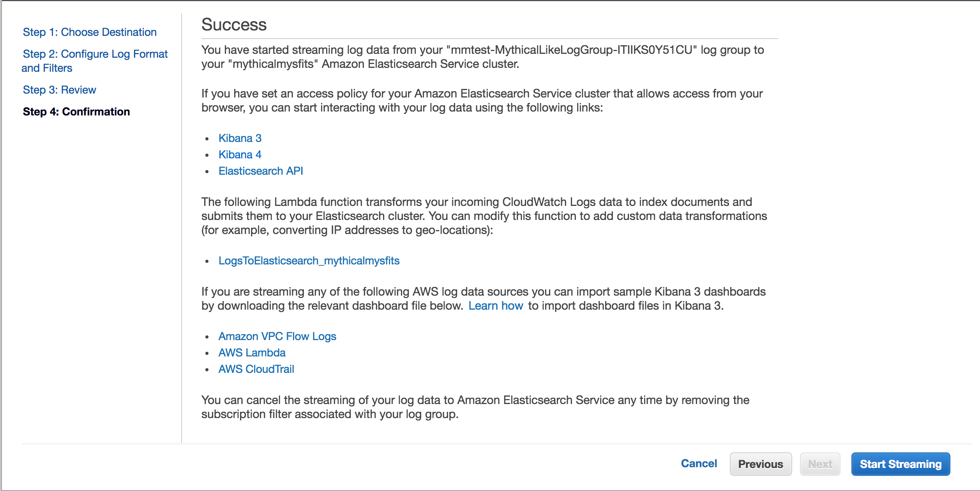This screenshot has height=491, width=980.
Task: Open Step 2: Configure Log Format and Filters
Action: click(x=95, y=61)
